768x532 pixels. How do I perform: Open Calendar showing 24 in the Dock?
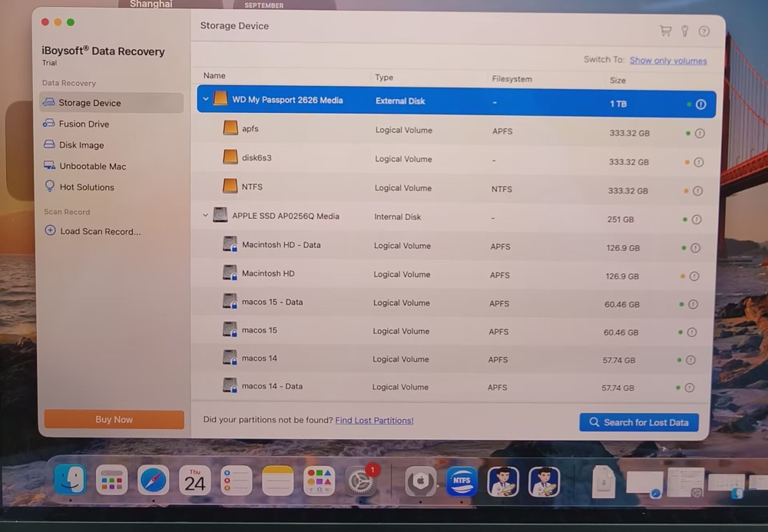tap(194, 481)
